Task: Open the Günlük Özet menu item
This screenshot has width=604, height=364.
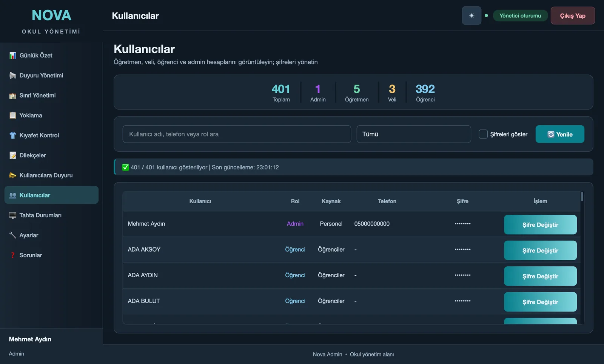Action: [x=51, y=55]
